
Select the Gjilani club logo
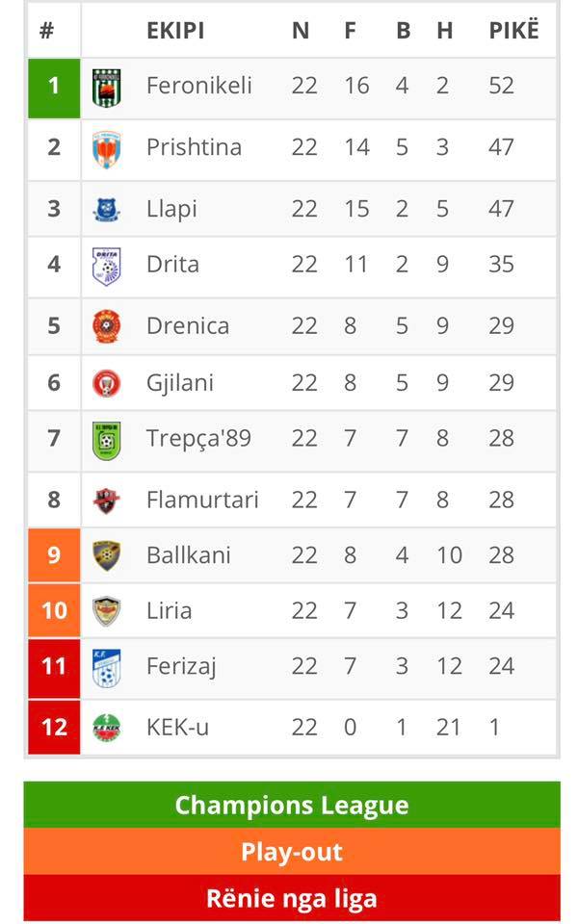(107, 383)
